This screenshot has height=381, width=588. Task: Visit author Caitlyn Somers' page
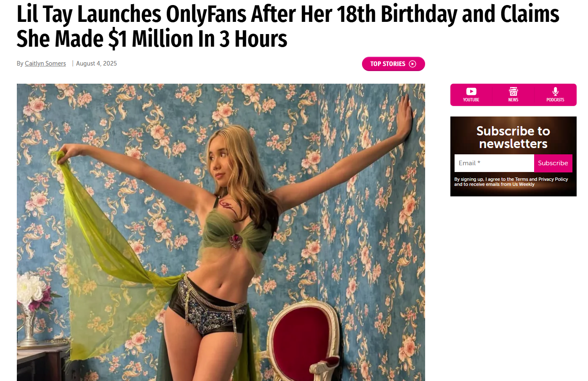click(x=45, y=63)
